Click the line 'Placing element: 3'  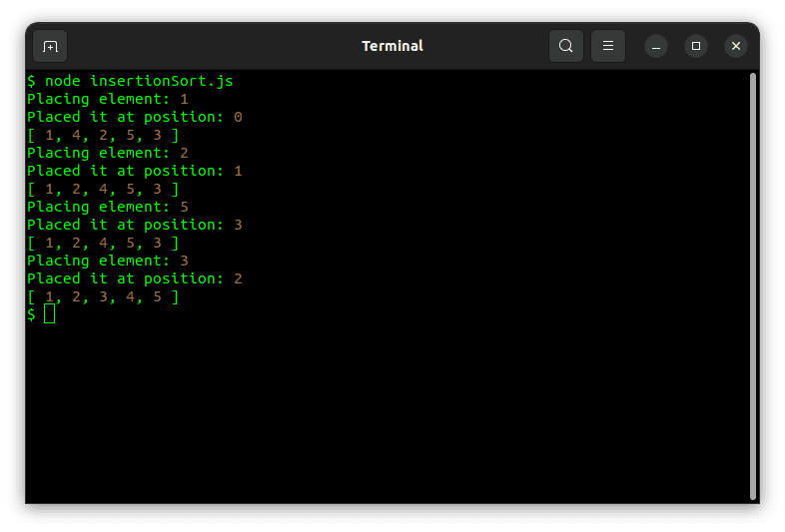(x=108, y=261)
